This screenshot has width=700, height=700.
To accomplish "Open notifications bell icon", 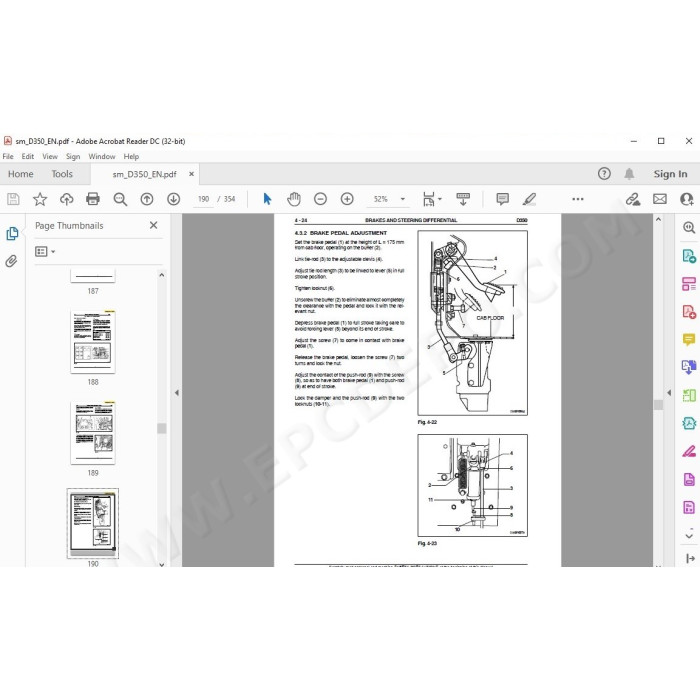I will click(629, 174).
